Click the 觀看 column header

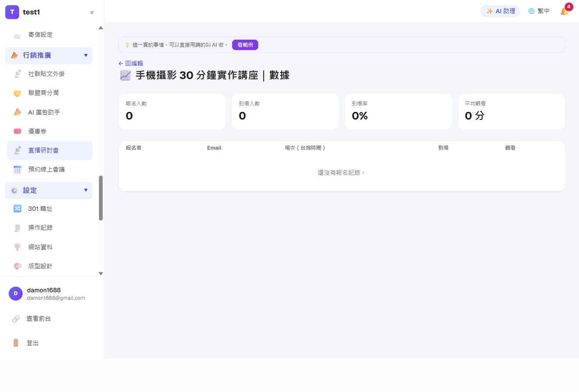pyautogui.click(x=510, y=148)
